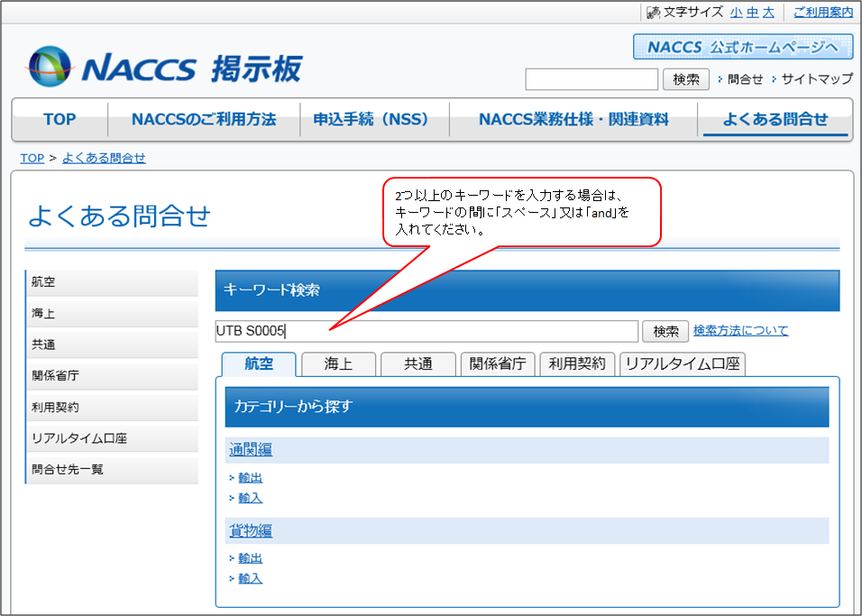The width and height of the screenshot is (862, 616).
Task: Set text size to 大
Action: pyautogui.click(x=768, y=12)
